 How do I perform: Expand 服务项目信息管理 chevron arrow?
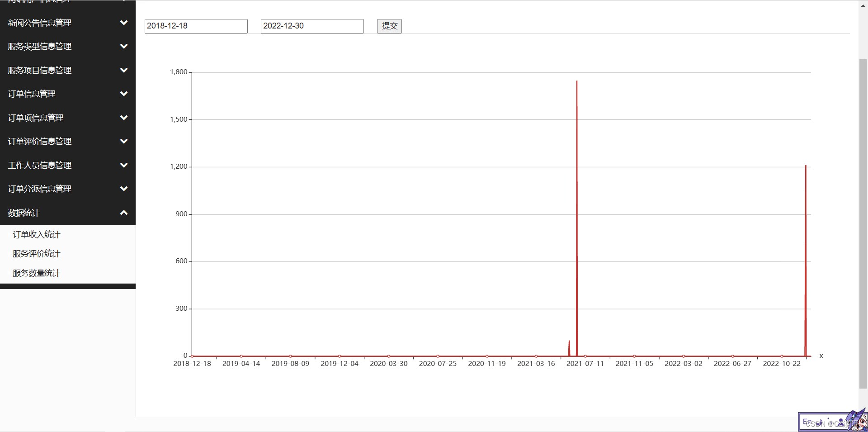[x=123, y=70]
